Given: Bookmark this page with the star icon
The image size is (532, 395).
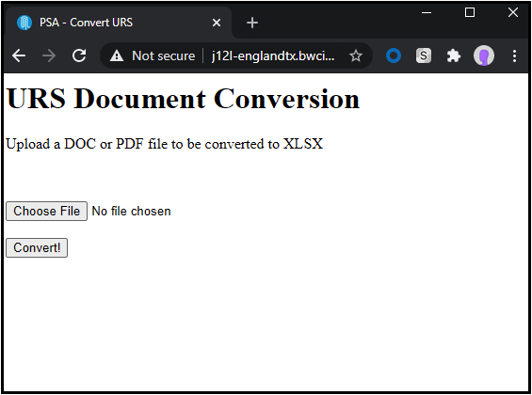Looking at the screenshot, I should tap(356, 55).
